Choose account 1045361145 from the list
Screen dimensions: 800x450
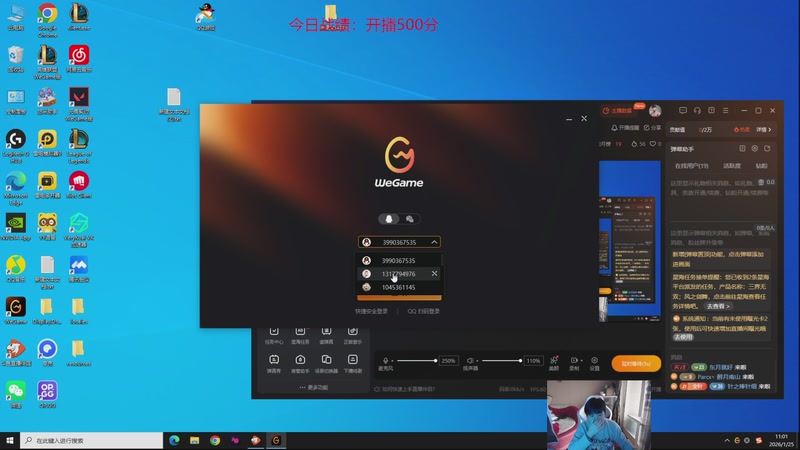399,287
